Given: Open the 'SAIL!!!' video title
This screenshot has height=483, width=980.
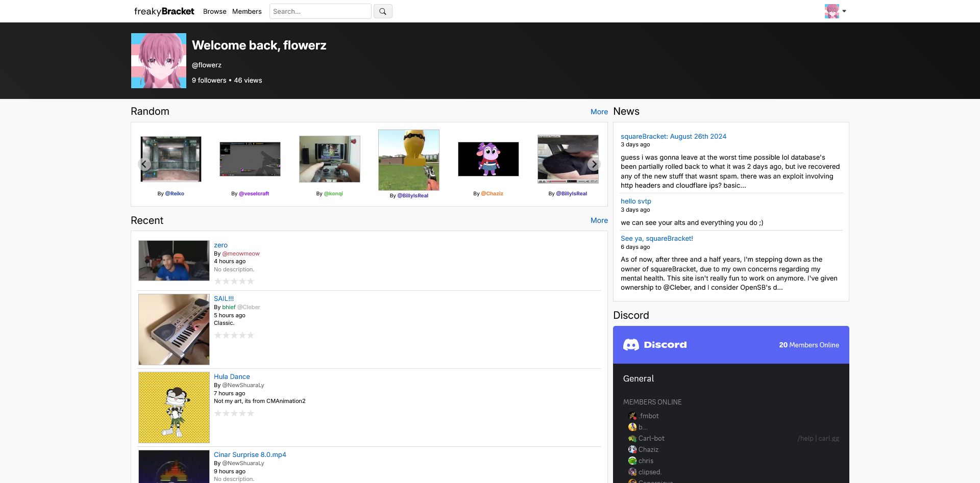Looking at the screenshot, I should tap(224, 299).
